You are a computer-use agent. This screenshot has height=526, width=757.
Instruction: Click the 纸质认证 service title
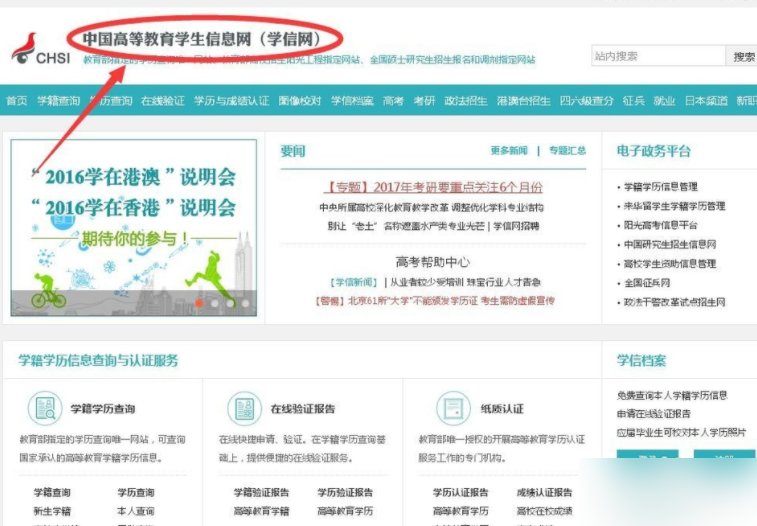(502, 409)
